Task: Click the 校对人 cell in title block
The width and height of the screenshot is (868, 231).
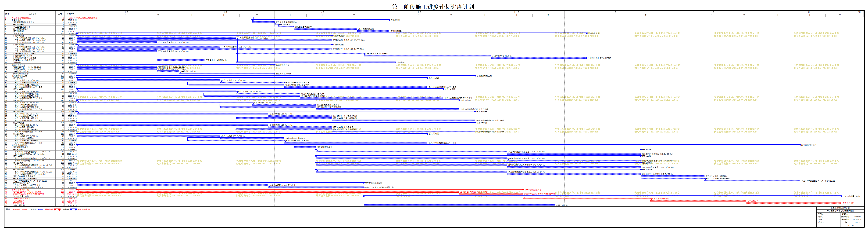Action: pos(821,222)
